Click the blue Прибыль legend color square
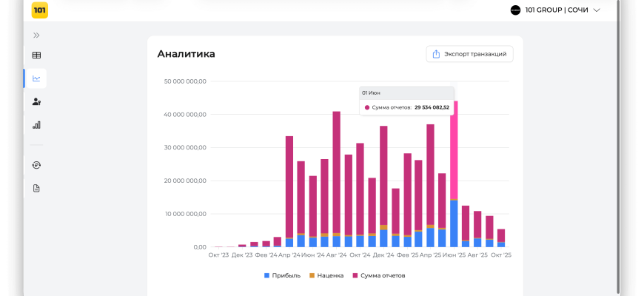 click(267, 275)
